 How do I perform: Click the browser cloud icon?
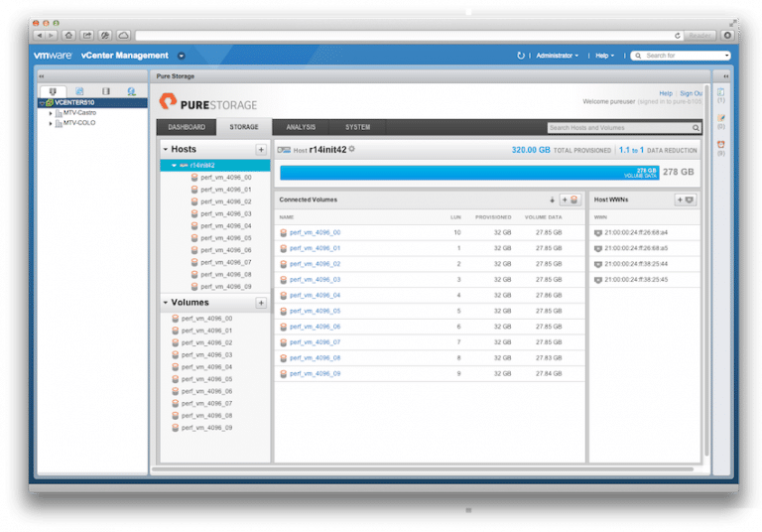coord(123,36)
